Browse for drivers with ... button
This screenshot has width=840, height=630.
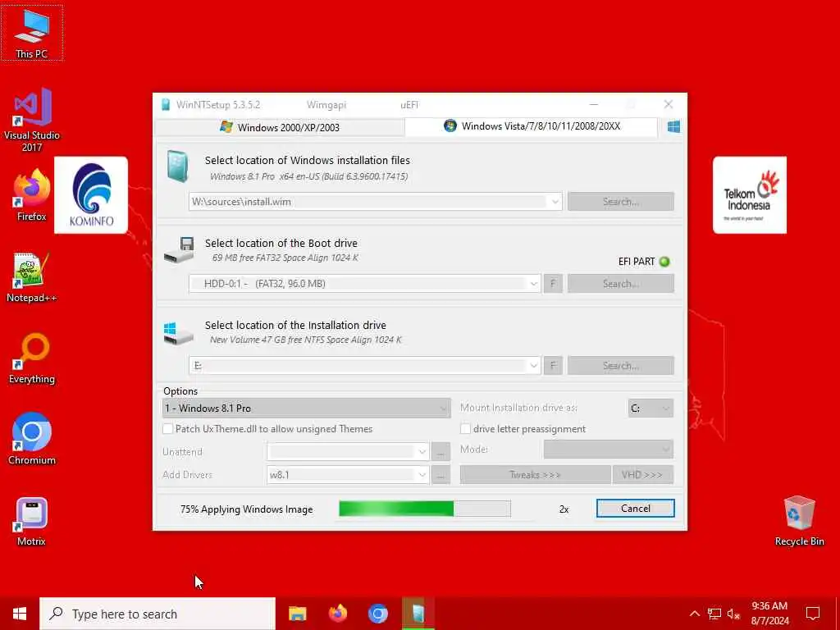[441, 475]
